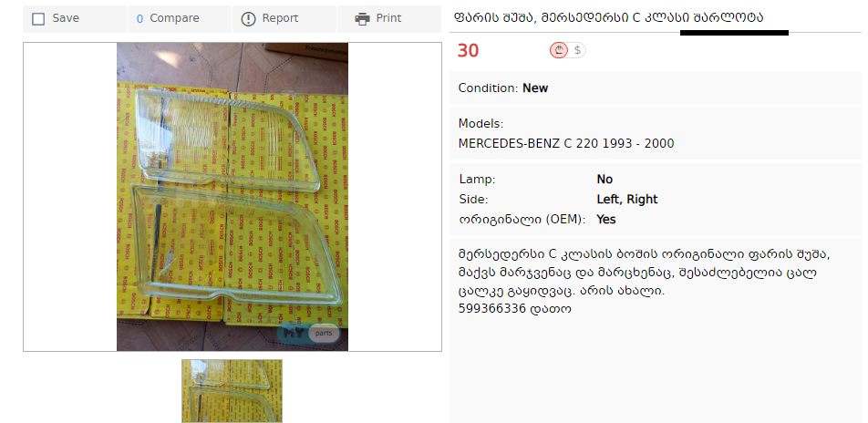This screenshot has height=423, width=868.
Task: Click the Condition New row
Action: 655,88
